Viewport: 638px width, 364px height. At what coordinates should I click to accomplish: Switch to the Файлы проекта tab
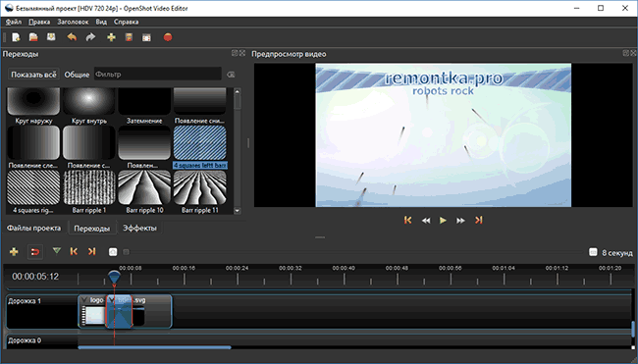click(33, 229)
